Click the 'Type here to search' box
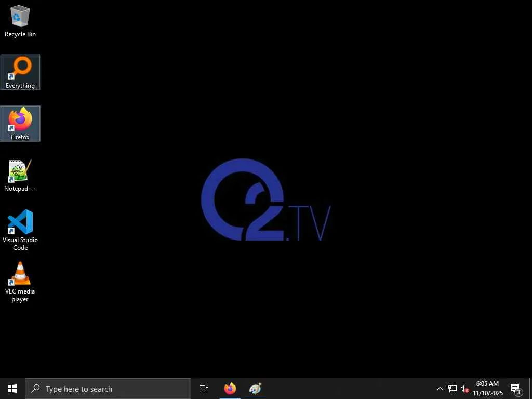532x399 pixels. 108,389
